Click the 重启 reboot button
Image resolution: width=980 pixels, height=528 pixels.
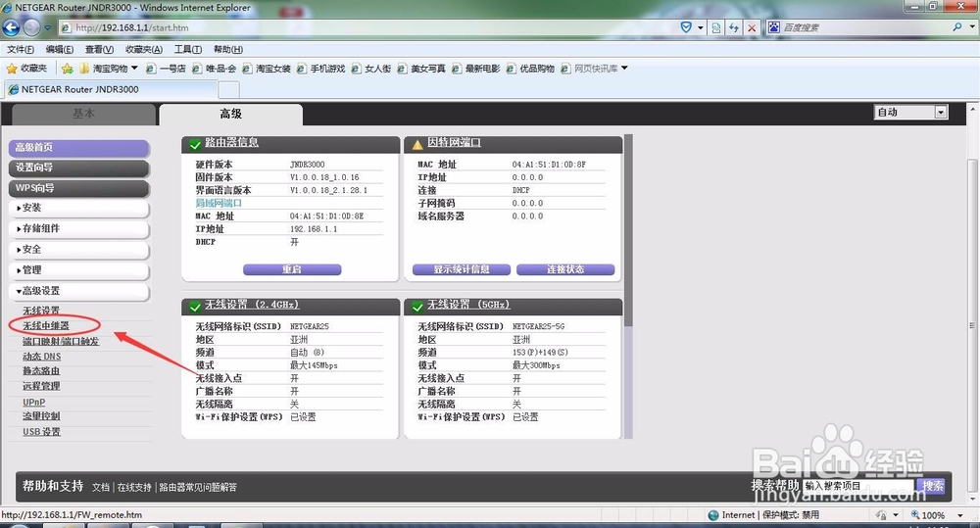(292, 269)
